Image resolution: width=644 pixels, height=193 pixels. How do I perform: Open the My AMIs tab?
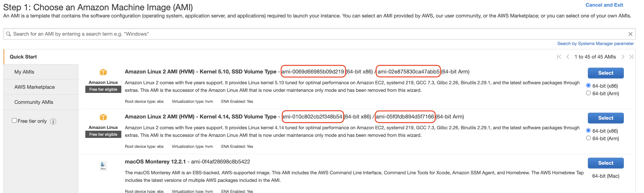click(x=41, y=72)
